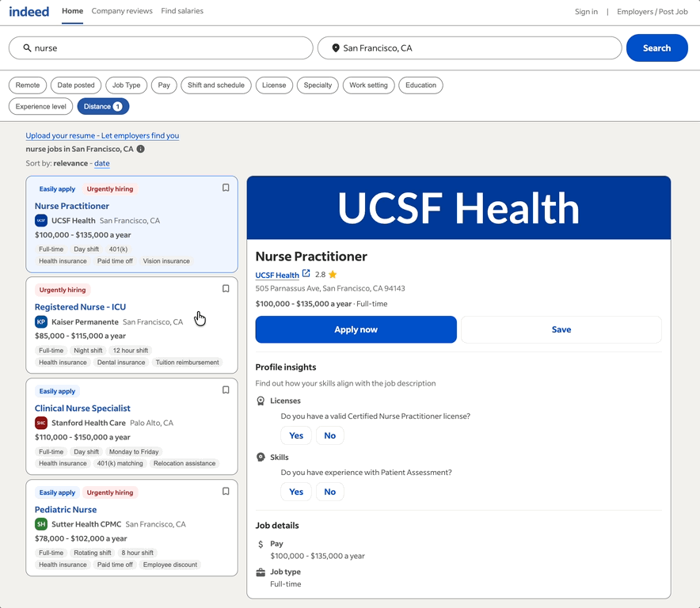Open the Remote filter
This screenshot has width=700, height=608.
click(x=28, y=85)
